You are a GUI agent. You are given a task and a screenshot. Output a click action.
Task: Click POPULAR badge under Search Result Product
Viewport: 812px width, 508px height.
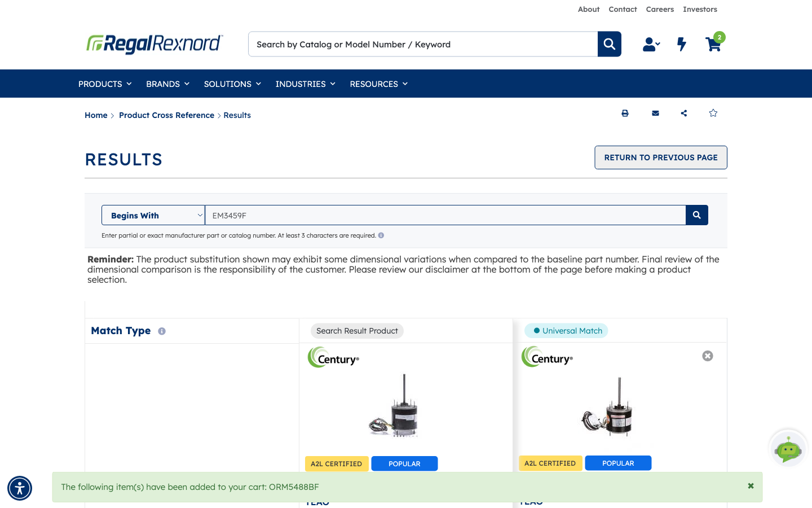404,463
